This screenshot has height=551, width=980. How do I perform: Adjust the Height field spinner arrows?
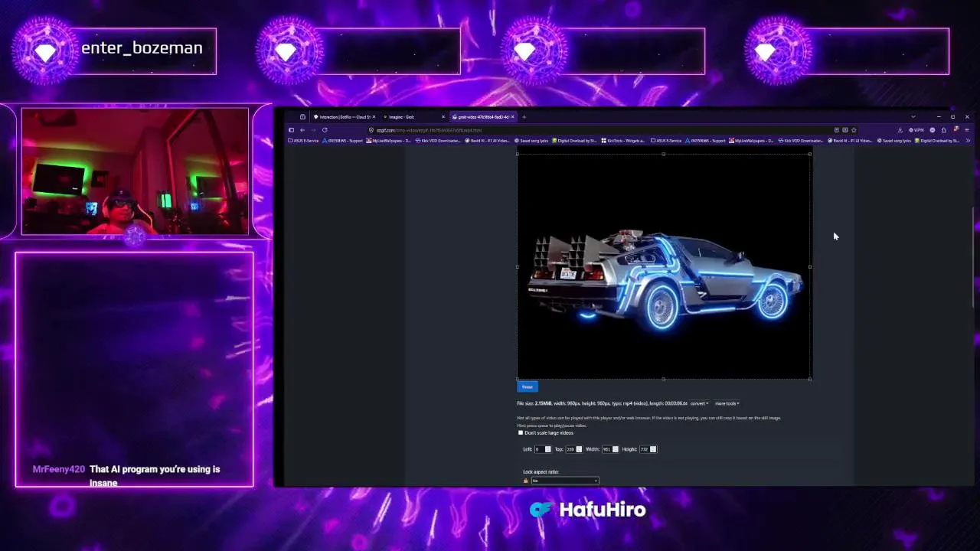click(x=653, y=449)
